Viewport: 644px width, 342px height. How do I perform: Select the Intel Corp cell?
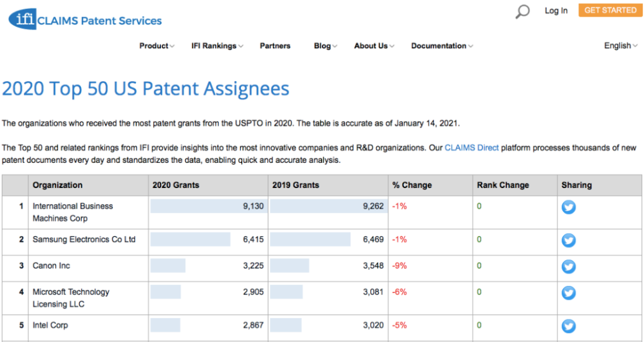(88, 328)
